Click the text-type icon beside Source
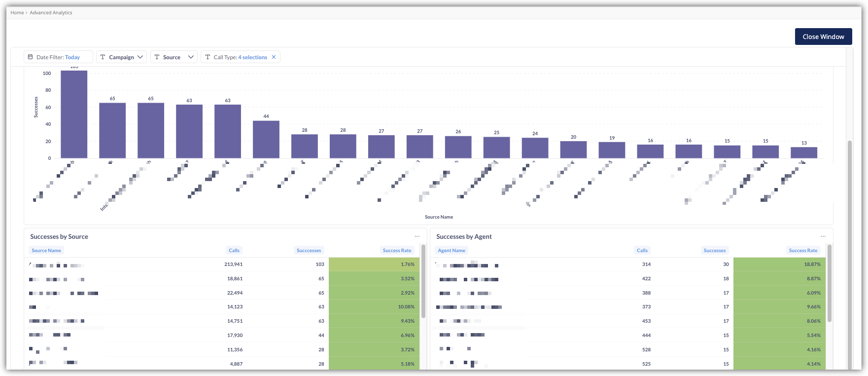This screenshot has width=868, height=376. [x=157, y=57]
